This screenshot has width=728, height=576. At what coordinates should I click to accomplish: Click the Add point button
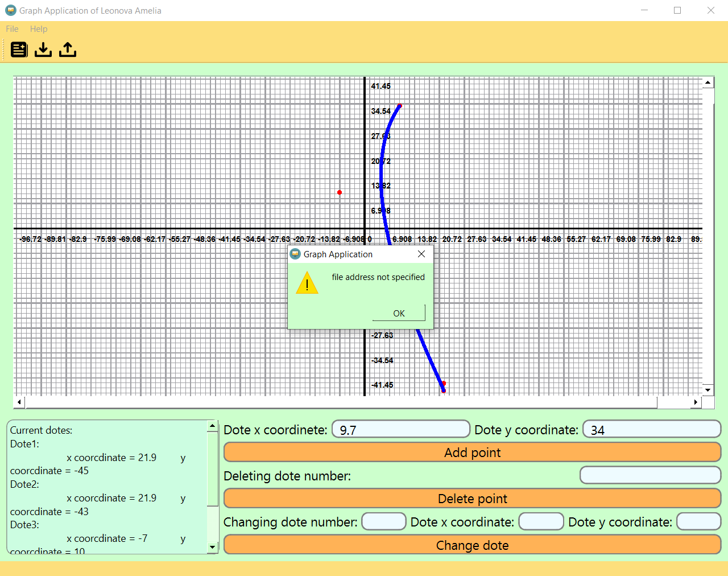point(472,452)
